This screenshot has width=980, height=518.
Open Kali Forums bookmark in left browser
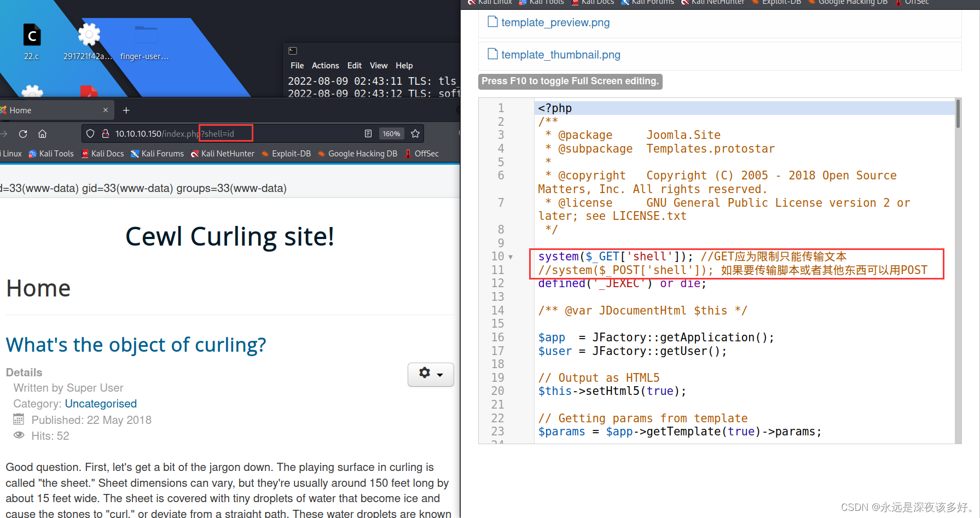point(158,154)
